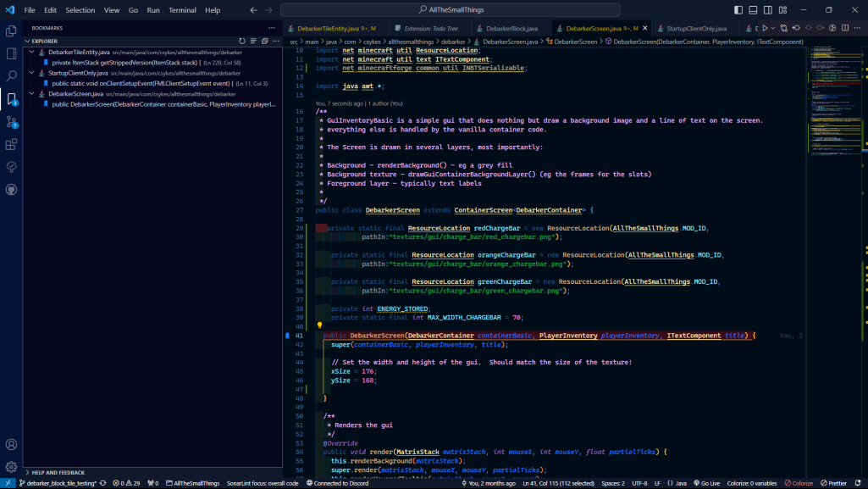Collapse the DebarkerTileEntity.java bookmark group
The image size is (868, 489).
pos(31,52)
